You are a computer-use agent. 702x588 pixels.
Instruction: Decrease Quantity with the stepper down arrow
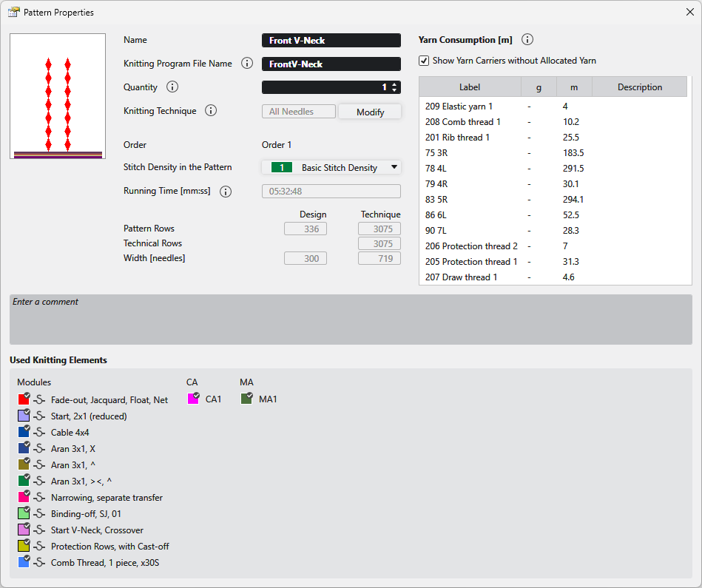click(394, 91)
